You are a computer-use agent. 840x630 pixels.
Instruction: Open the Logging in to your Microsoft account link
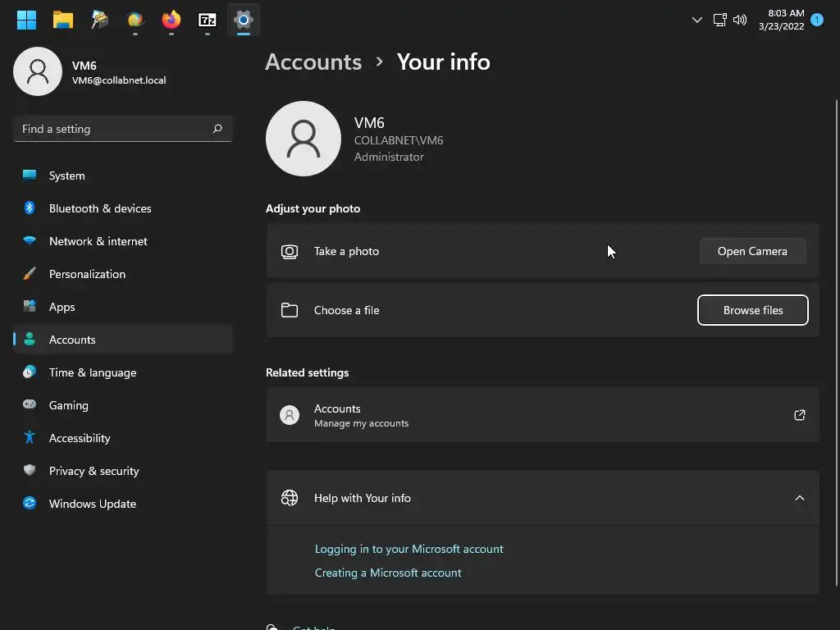pyautogui.click(x=409, y=549)
